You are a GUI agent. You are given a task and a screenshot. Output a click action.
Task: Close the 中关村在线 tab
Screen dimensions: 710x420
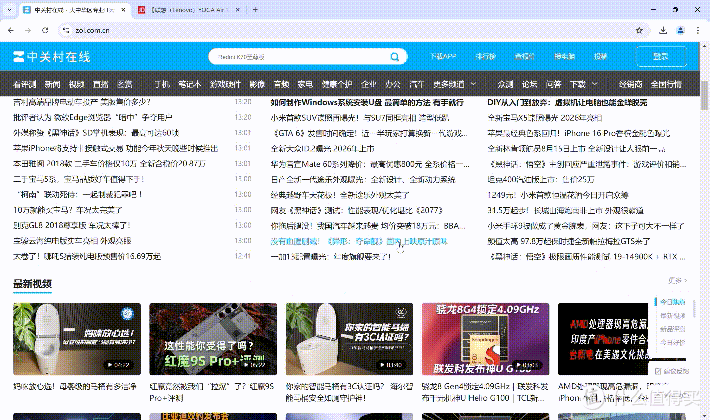tap(123, 10)
